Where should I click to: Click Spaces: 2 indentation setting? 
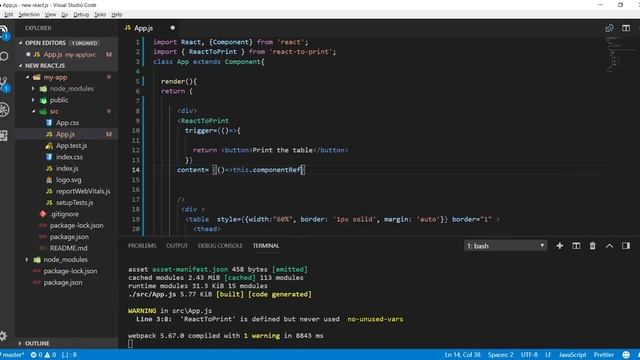tap(500, 355)
